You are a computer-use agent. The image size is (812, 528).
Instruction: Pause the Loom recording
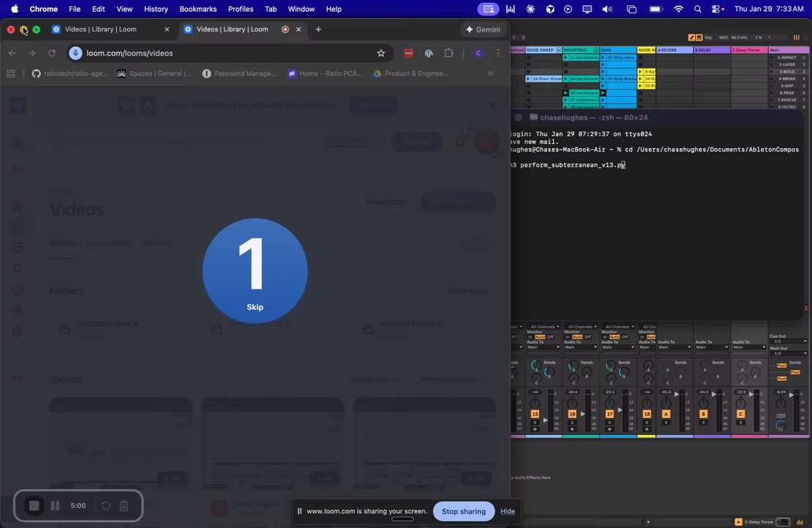click(55, 506)
